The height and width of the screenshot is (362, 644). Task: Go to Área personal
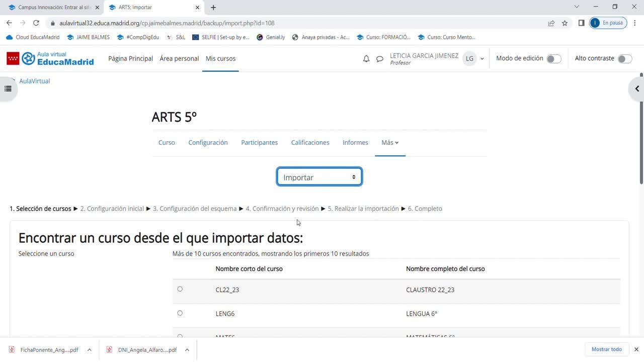179,58
